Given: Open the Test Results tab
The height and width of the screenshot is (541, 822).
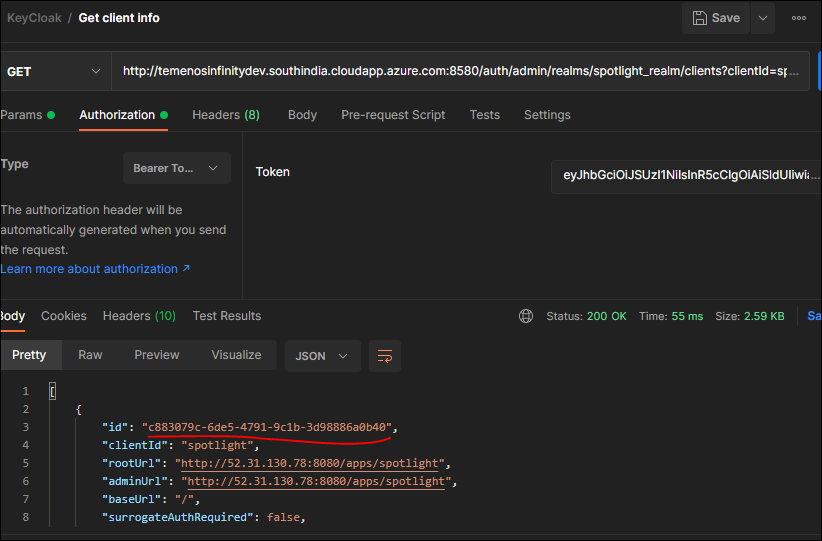Looking at the screenshot, I should [x=226, y=316].
